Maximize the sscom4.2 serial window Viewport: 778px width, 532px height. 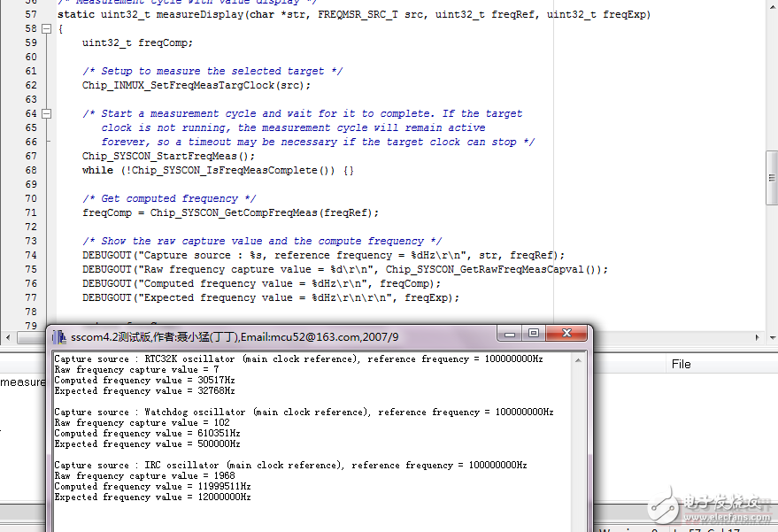534,334
